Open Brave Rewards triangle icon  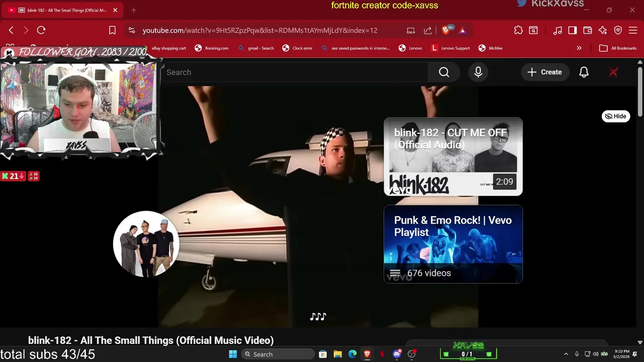[x=462, y=30]
